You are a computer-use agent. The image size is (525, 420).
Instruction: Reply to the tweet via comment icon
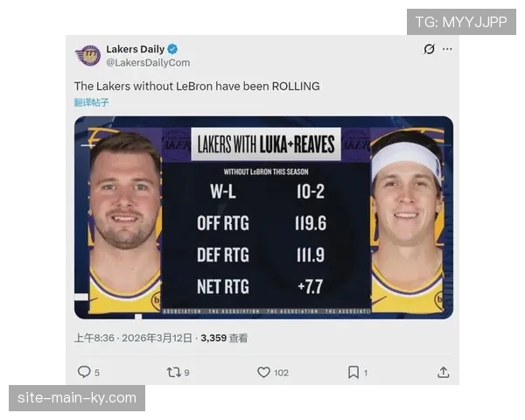click(84, 372)
